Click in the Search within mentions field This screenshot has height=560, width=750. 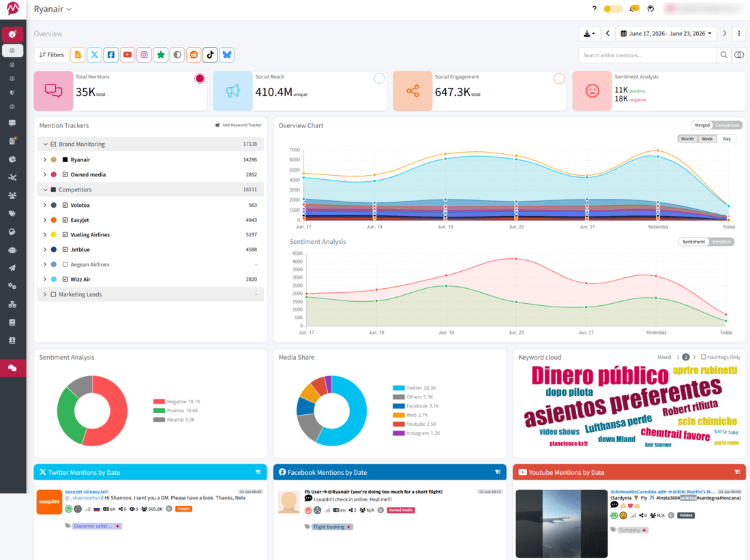coord(648,55)
